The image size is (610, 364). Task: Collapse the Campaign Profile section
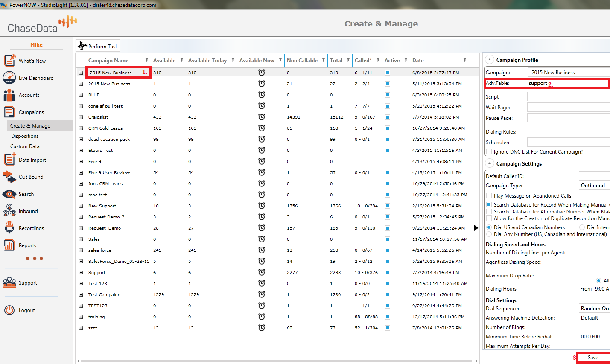point(490,60)
